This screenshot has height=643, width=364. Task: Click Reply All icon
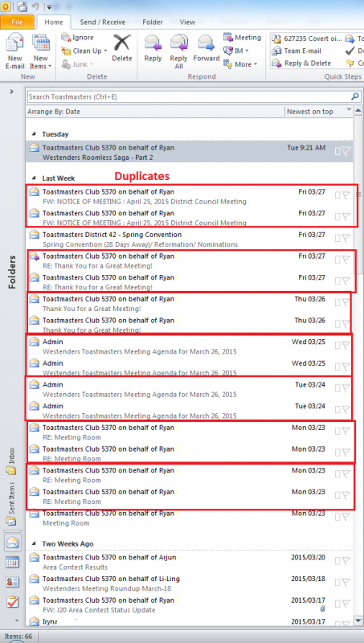(x=178, y=51)
